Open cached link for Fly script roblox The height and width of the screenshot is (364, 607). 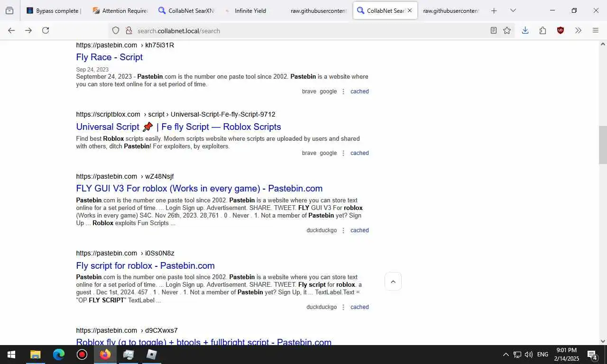[359, 307]
